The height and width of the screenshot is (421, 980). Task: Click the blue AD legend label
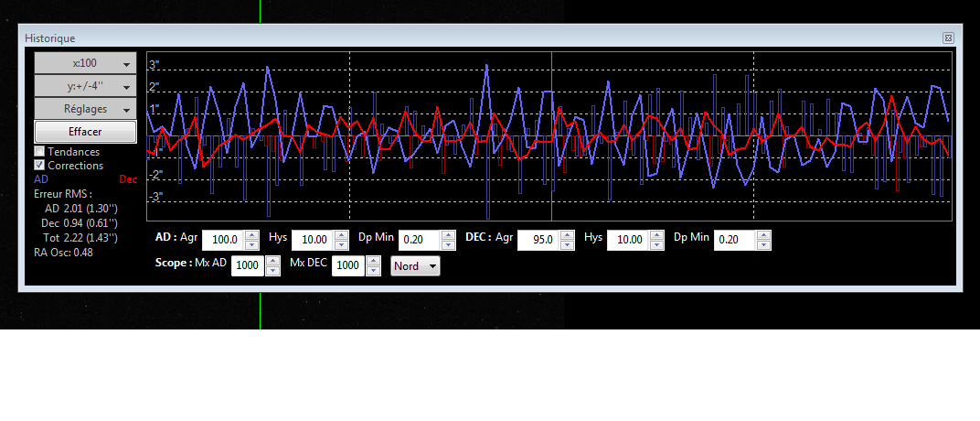(x=40, y=179)
